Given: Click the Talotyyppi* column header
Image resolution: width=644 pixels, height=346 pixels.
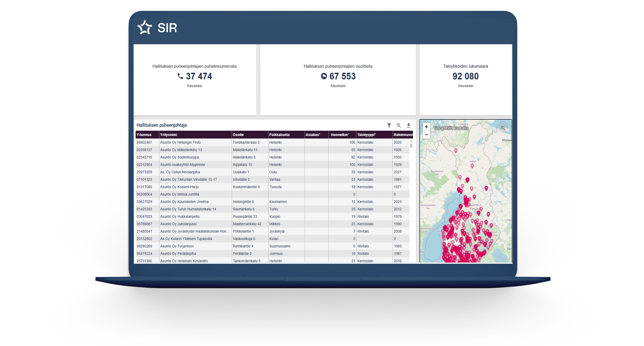Looking at the screenshot, I should 366,135.
